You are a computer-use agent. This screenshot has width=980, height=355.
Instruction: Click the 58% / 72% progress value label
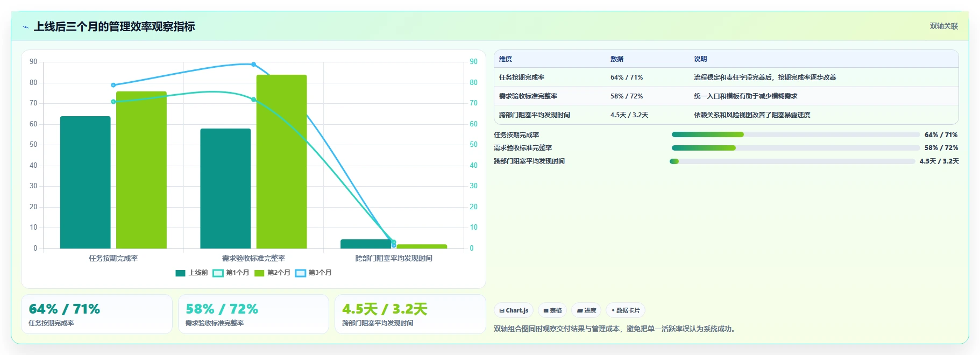(941, 148)
